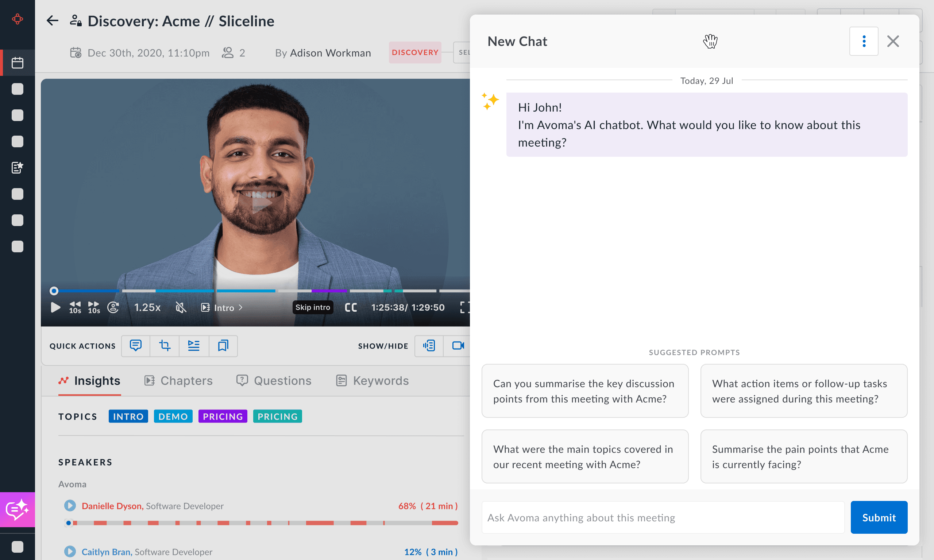The width and height of the screenshot is (934, 560).
Task: Enter fullscreen video mode
Action: click(464, 307)
